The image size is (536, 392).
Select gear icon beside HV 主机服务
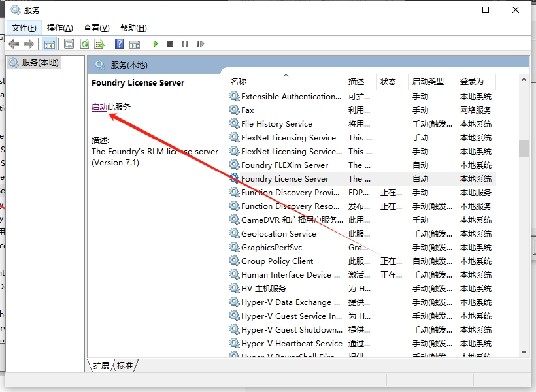[235, 288]
